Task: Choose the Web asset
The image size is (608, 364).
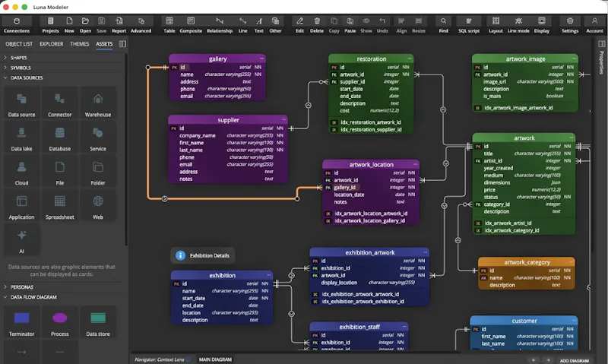Action: click(x=98, y=206)
